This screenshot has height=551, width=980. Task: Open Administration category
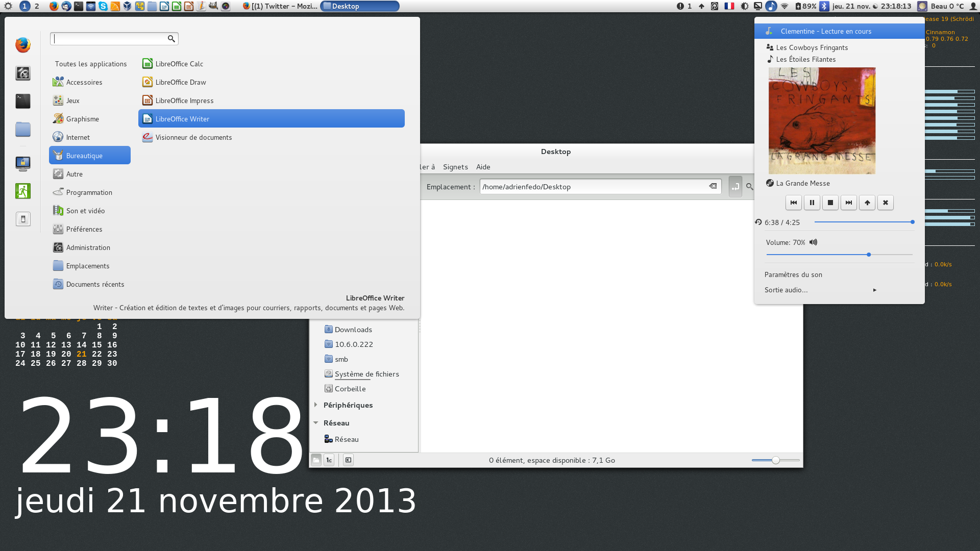[x=90, y=247]
